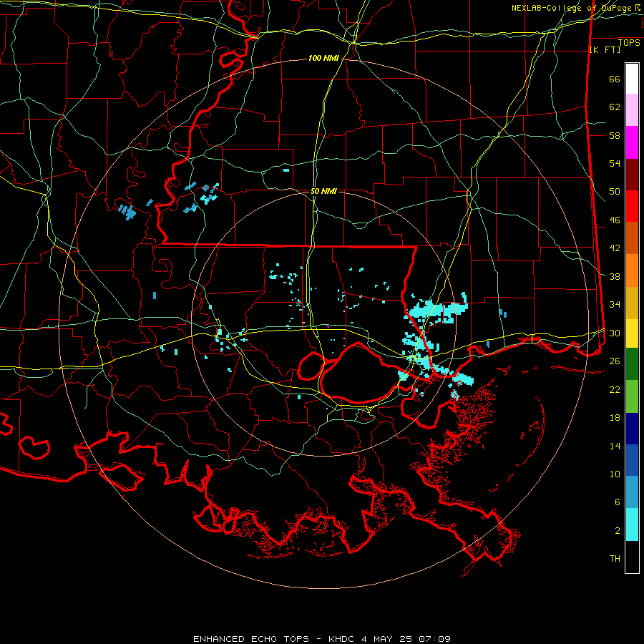Select the navy blue legend band

(x=632, y=429)
